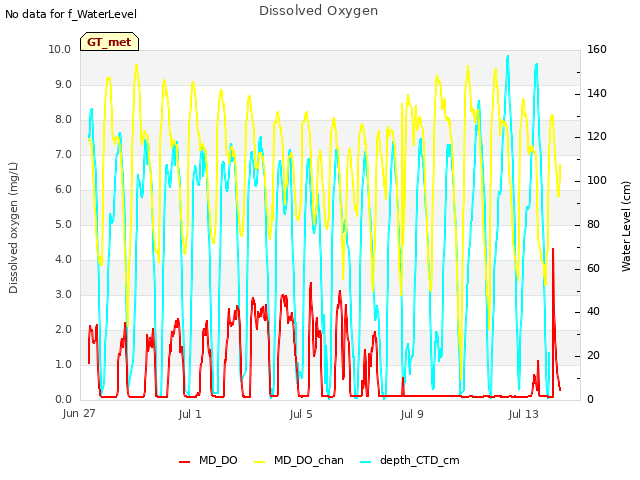This screenshot has width=640, height=480.
Task: Click the cyan depth_CTD_cm legend swatch
Action: point(366,462)
